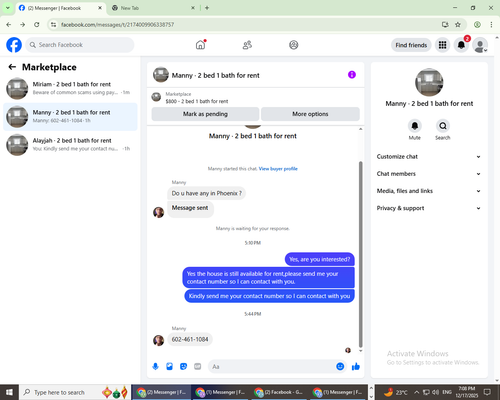Open the account profile avatar menu
The width and height of the screenshot is (500, 400).
pos(480,45)
